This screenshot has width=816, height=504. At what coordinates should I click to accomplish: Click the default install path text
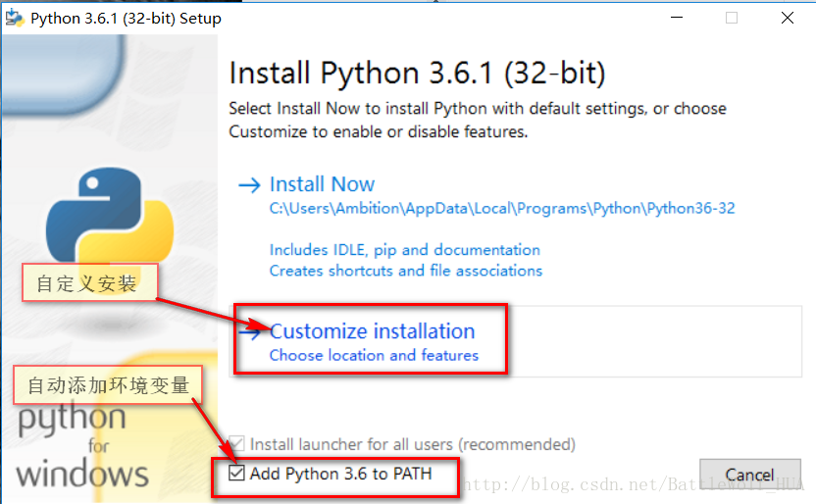502,209
